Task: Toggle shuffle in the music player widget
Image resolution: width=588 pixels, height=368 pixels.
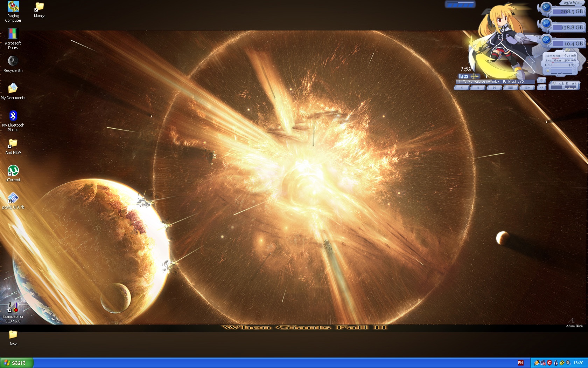Action: coord(462,88)
